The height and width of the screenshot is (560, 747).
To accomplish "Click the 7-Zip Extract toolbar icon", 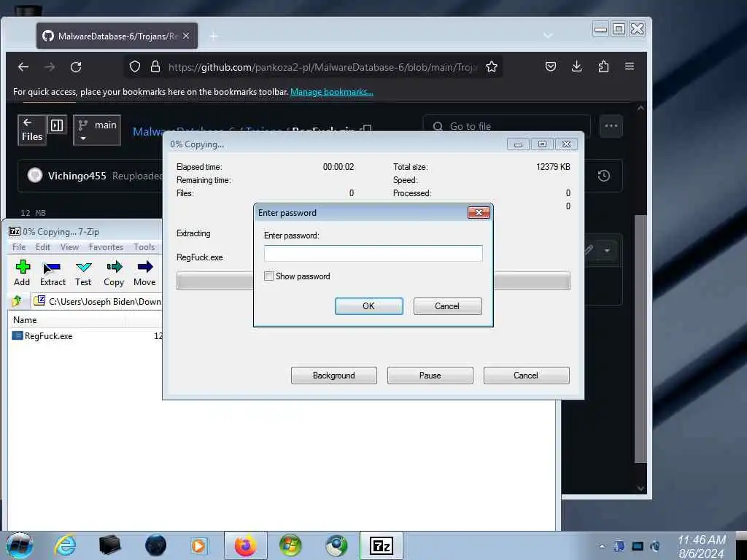I will coord(53,273).
